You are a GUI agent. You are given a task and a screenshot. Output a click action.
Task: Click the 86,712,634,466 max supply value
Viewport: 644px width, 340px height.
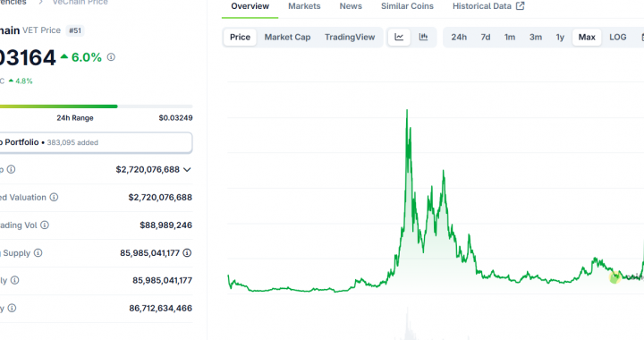tap(161, 308)
